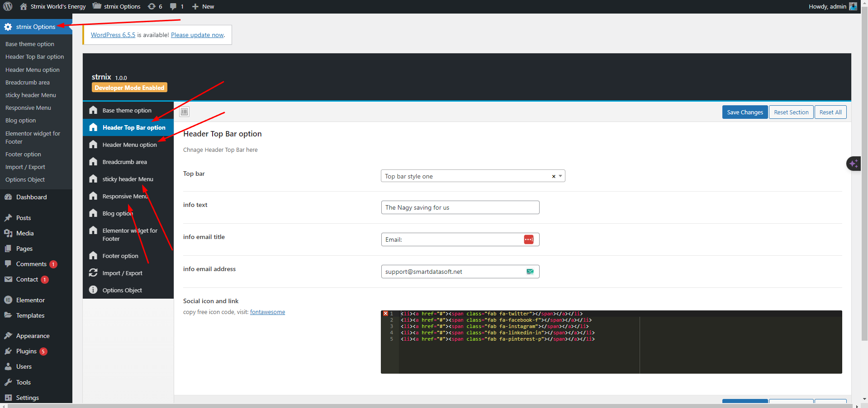Image resolution: width=868 pixels, height=408 pixels.
Task: Click the Pages icon in sidebar
Action: click(x=8, y=249)
